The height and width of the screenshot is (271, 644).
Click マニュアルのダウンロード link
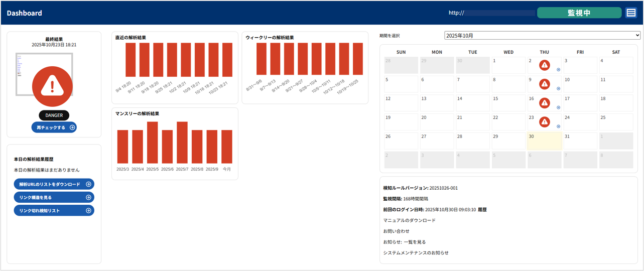point(409,220)
